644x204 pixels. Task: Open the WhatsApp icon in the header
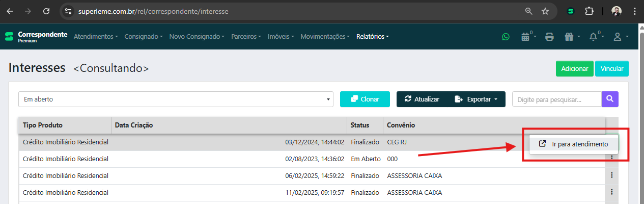click(x=506, y=37)
